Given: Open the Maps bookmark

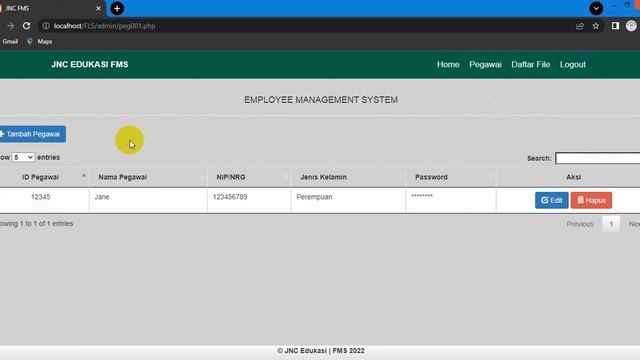Looking at the screenshot, I should 40,42.
